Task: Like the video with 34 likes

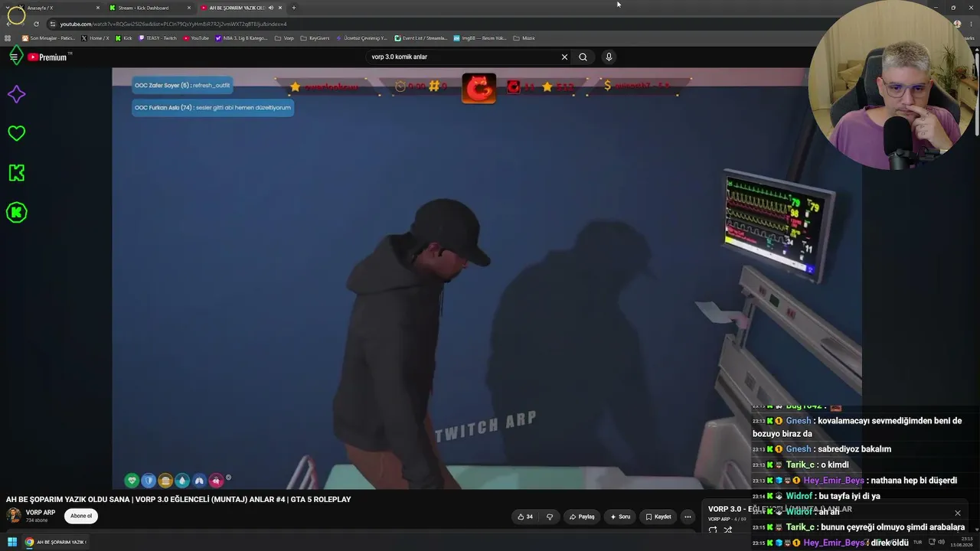Action: point(525,517)
